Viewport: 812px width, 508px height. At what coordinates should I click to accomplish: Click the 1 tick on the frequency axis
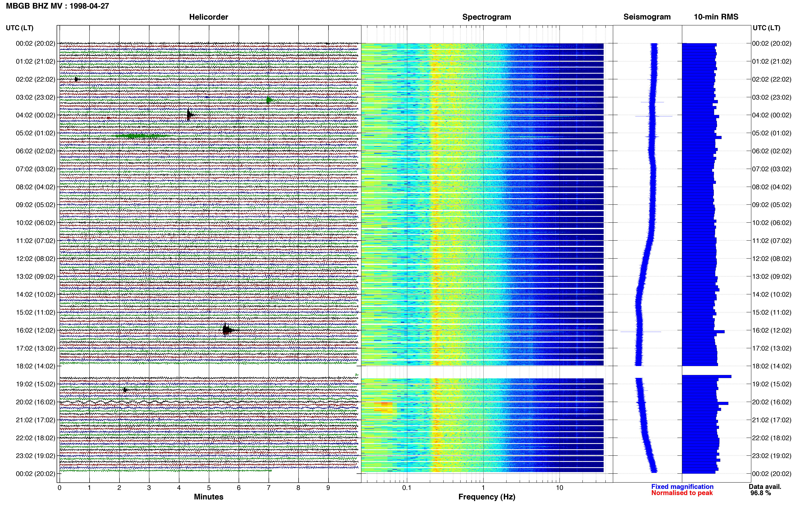point(483,488)
